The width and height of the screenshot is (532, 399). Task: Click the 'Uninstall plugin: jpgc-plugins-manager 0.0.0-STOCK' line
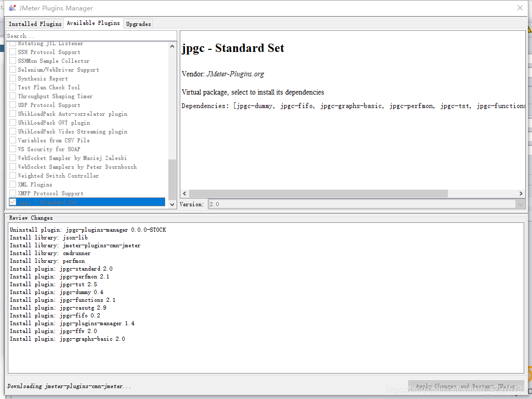coord(88,230)
